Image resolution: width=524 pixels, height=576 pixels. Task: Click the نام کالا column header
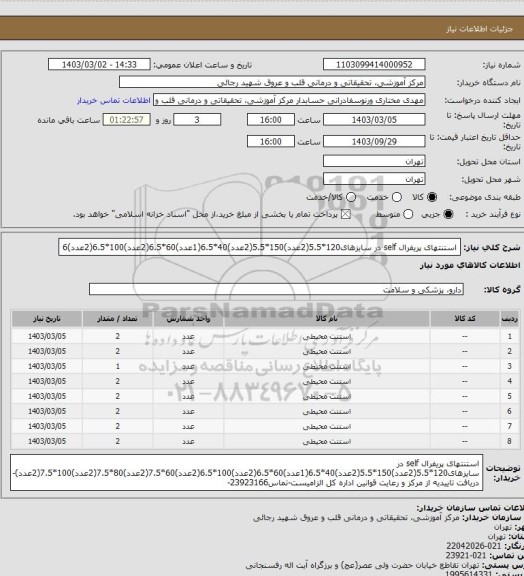click(326, 319)
